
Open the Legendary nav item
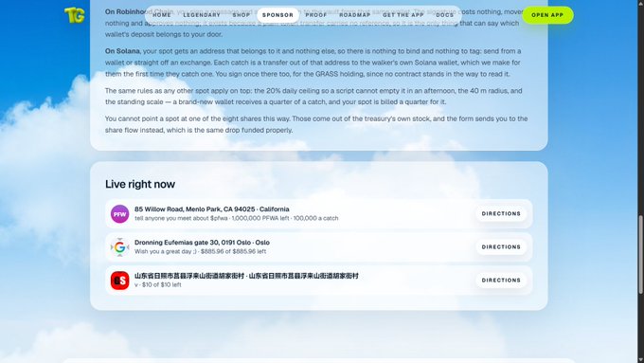pyautogui.click(x=202, y=15)
